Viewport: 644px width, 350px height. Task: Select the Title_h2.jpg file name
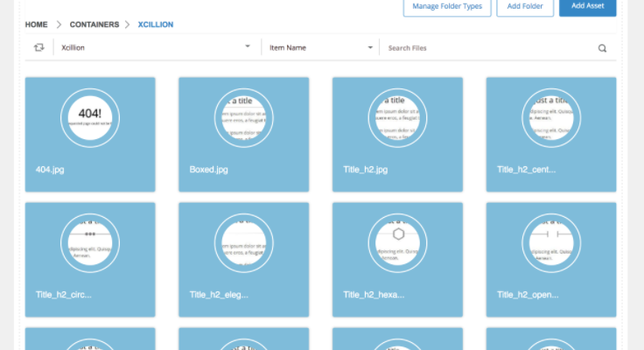click(365, 170)
